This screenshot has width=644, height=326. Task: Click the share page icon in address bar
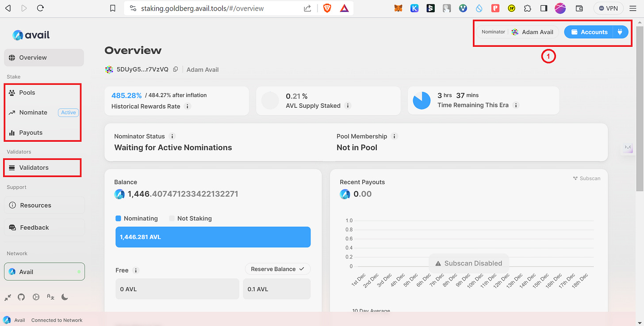307,8
